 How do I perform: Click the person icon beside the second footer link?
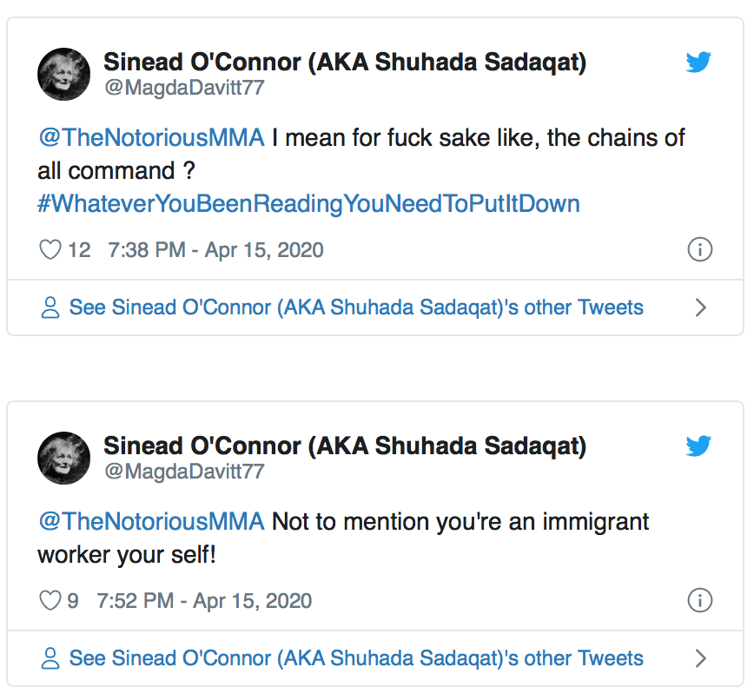pyautogui.click(x=51, y=658)
